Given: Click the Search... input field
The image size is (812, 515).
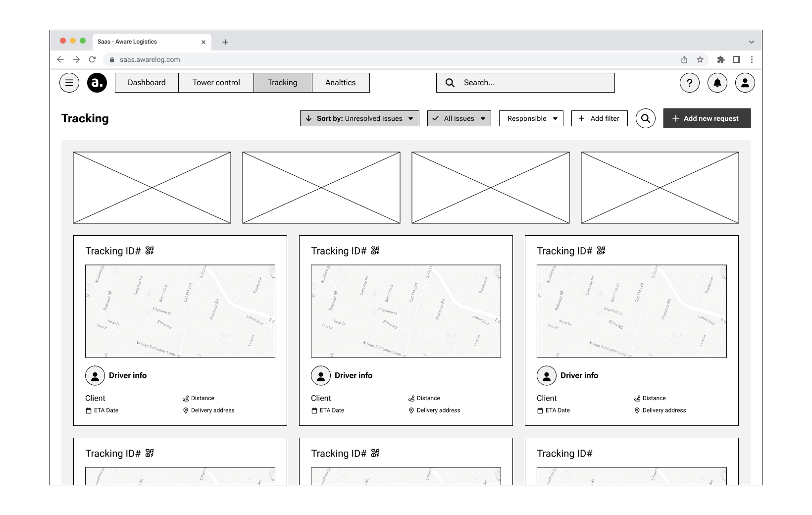Looking at the screenshot, I should (525, 83).
